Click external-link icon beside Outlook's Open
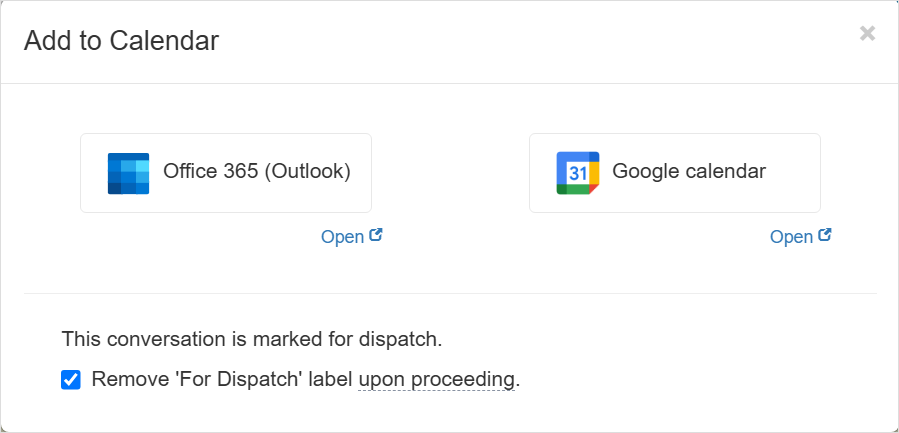Image resolution: width=899 pixels, height=433 pixels. pyautogui.click(x=376, y=235)
